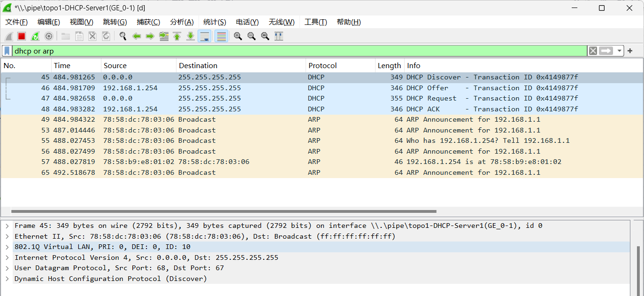Apply filter with the arrow button

(x=605, y=50)
